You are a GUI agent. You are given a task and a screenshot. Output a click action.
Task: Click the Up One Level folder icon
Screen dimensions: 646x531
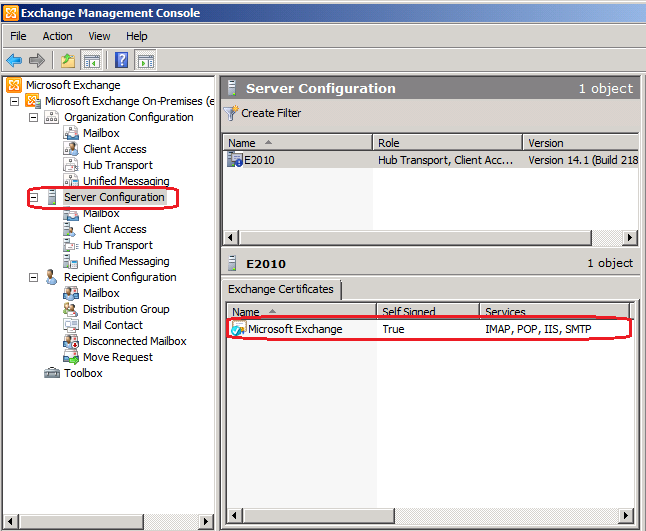coord(68,60)
